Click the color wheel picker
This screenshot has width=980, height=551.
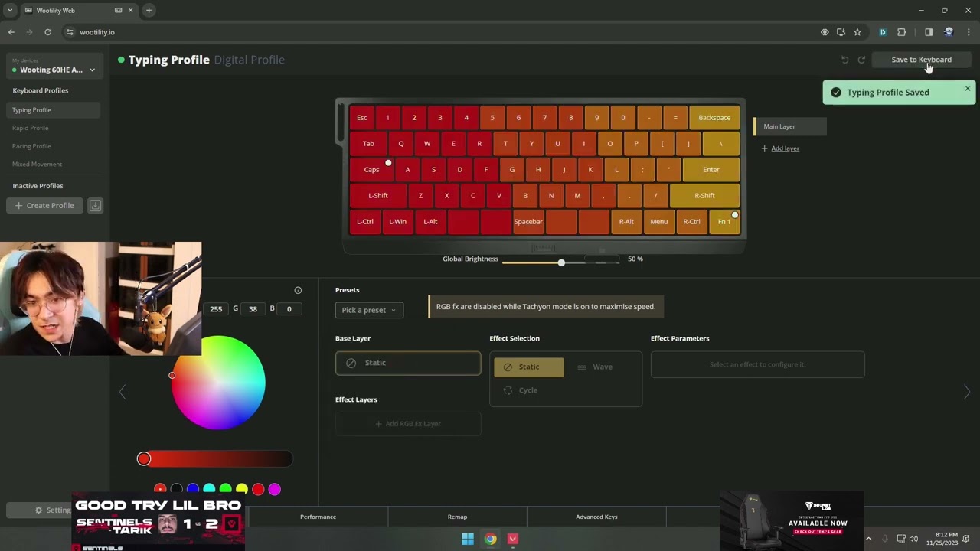pyautogui.click(x=218, y=383)
